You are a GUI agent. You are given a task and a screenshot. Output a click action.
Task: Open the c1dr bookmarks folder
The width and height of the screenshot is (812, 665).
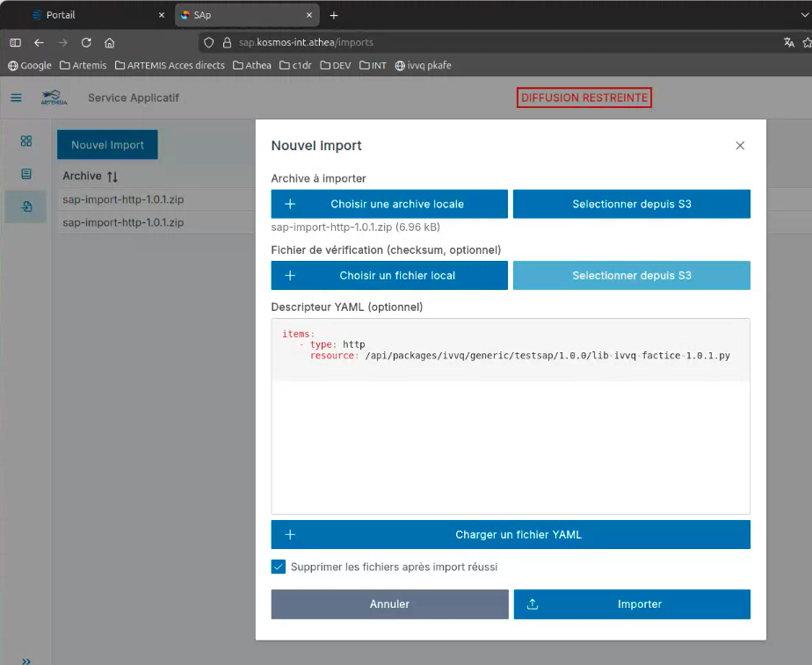point(297,65)
